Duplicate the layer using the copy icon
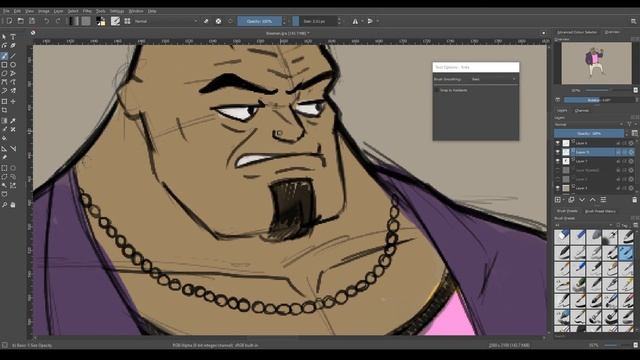Screen dimensions: 640x360 coord(571,200)
